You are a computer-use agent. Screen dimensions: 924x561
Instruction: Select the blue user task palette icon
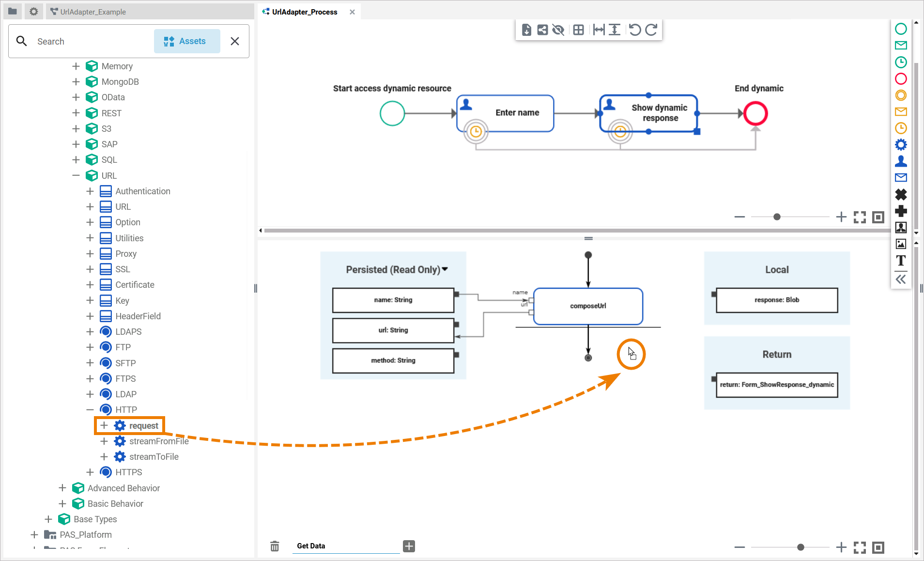[x=901, y=161]
